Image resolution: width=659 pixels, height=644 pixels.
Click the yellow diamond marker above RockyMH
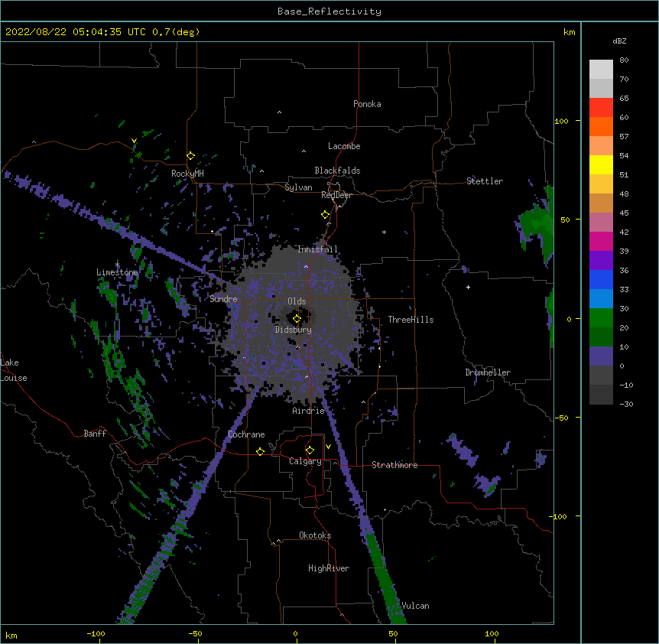pos(190,156)
